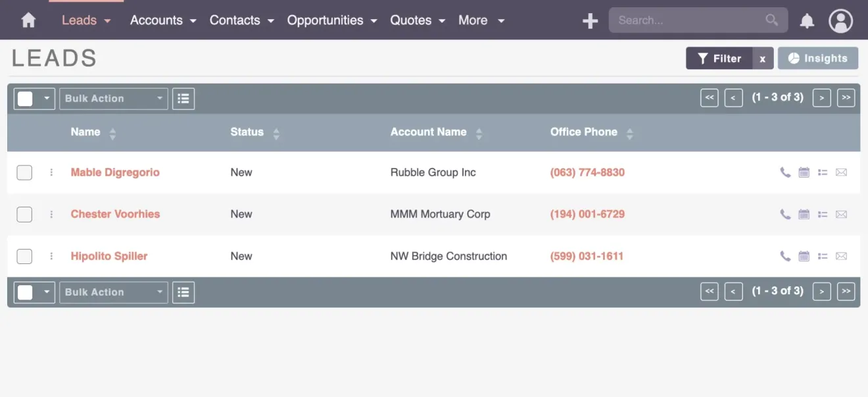868x397 pixels.
Task: Open the column chooser icon beside Bulk Action
Action: (x=183, y=98)
